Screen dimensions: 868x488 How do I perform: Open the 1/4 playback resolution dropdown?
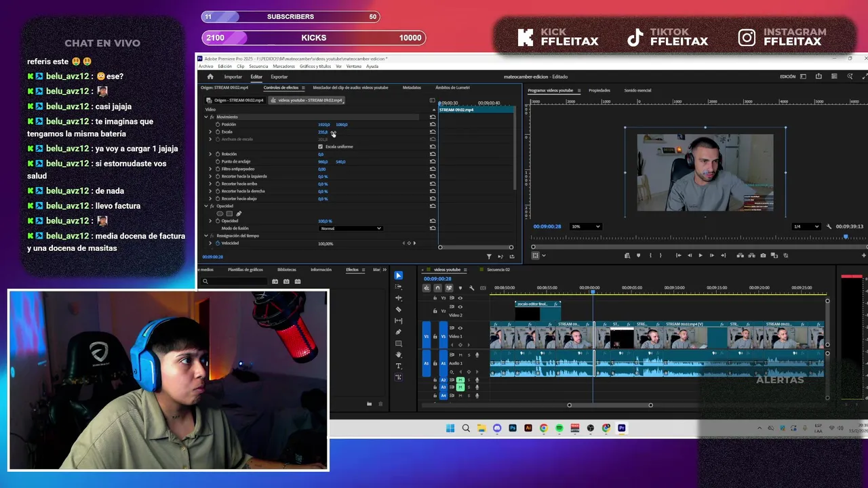806,226
